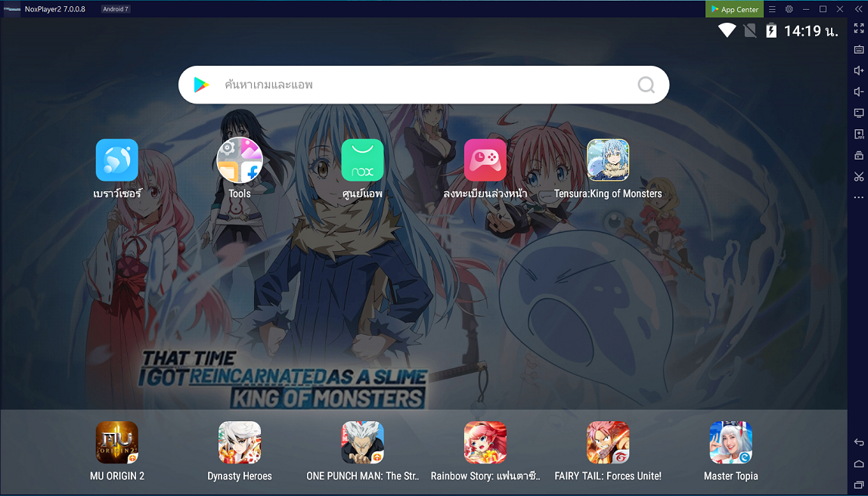This screenshot has height=496, width=868.
Task: Click the install APK icon
Action: point(859,134)
